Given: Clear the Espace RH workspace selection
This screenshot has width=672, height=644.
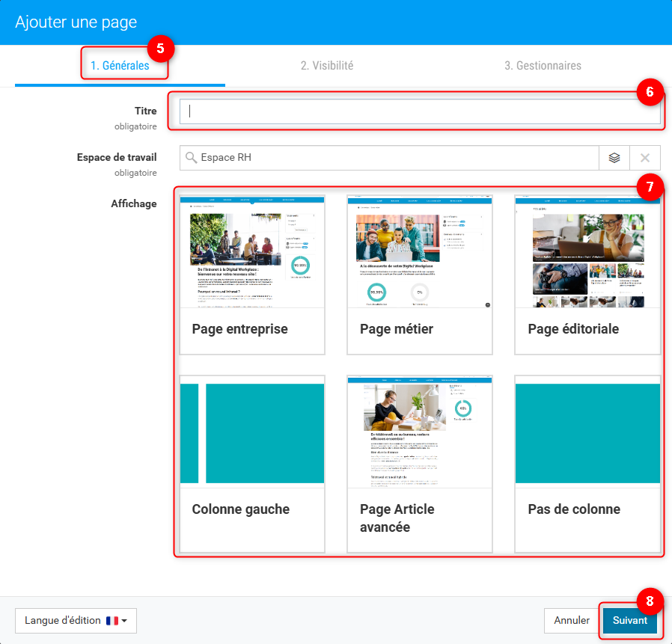Looking at the screenshot, I should [x=645, y=158].
